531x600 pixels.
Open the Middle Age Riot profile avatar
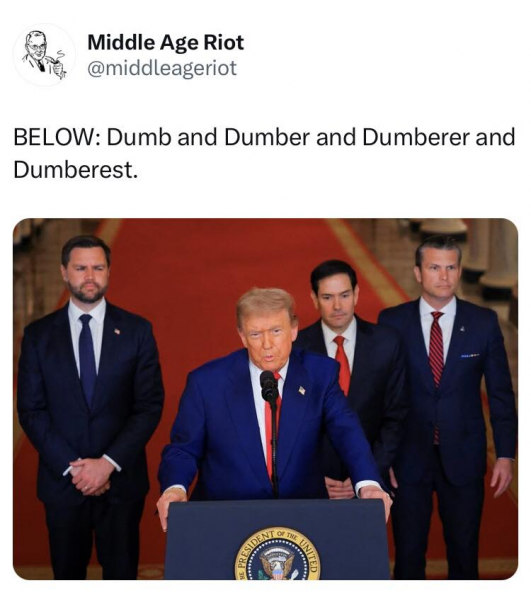click(x=44, y=55)
